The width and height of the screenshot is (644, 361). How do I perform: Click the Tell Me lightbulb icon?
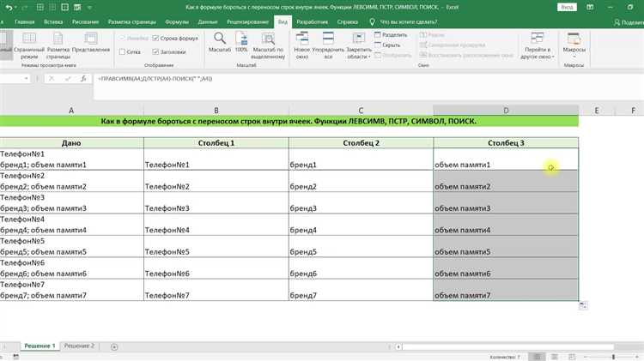tap(372, 21)
